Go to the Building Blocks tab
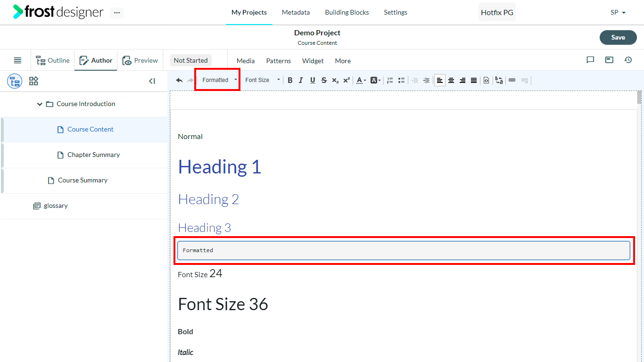Viewport: 644px width, 362px height. 347,12
